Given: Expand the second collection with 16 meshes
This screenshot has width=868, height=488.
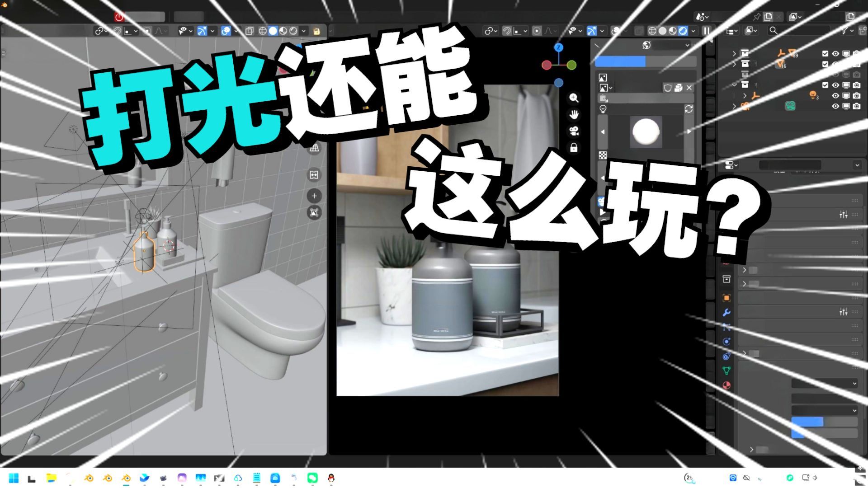Looking at the screenshot, I should (734, 64).
